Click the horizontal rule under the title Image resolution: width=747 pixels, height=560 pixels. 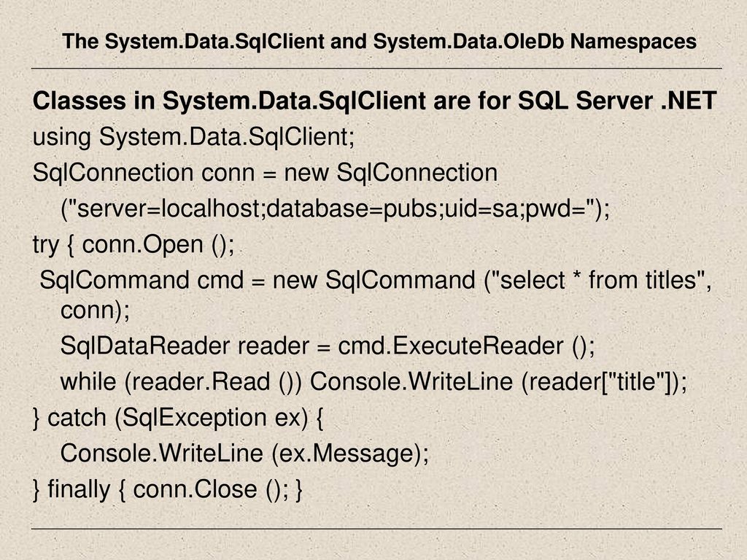pos(376,69)
